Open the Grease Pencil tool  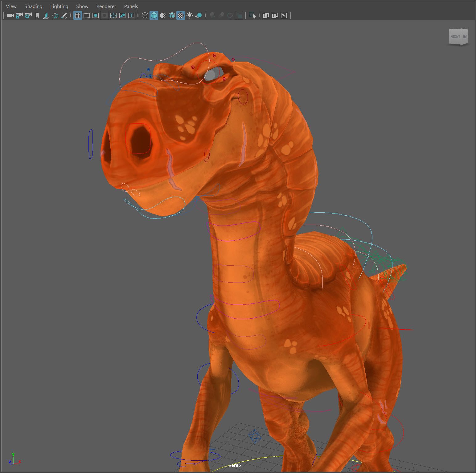[x=64, y=15]
